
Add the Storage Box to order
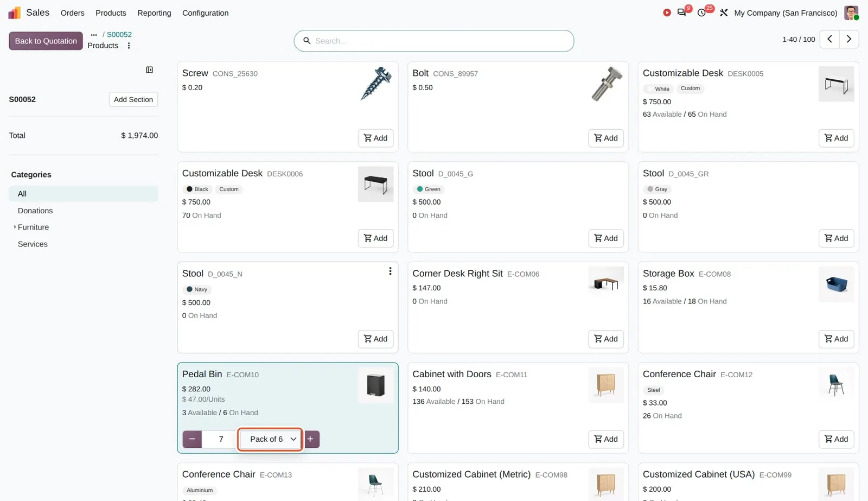click(836, 339)
